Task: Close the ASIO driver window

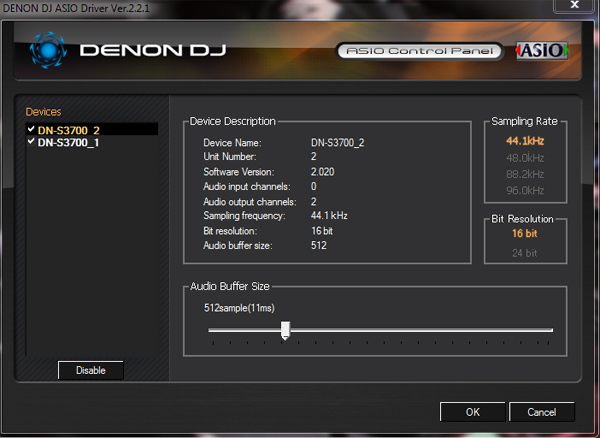Action: coord(575,5)
